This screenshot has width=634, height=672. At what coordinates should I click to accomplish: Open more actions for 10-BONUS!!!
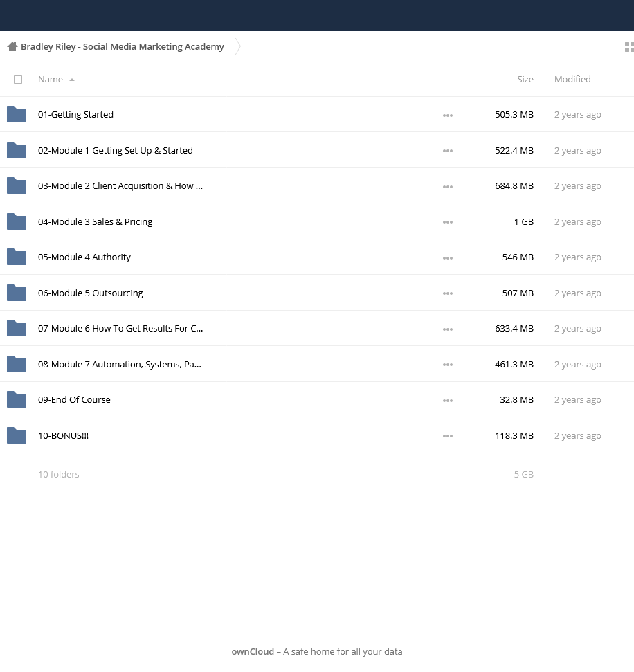tap(448, 436)
